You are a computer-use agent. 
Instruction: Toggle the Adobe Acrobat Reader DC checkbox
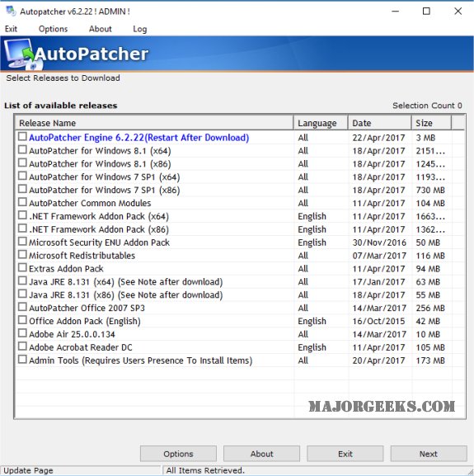coord(22,346)
